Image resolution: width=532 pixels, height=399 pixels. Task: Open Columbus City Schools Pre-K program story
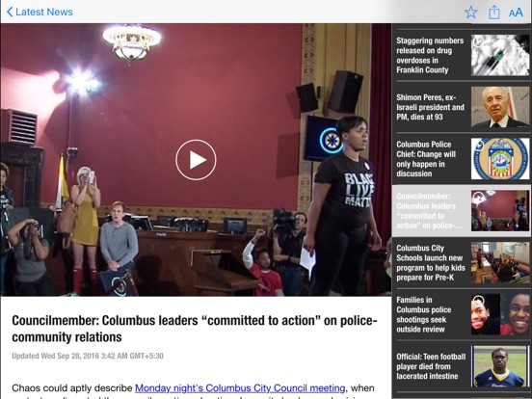click(x=462, y=262)
